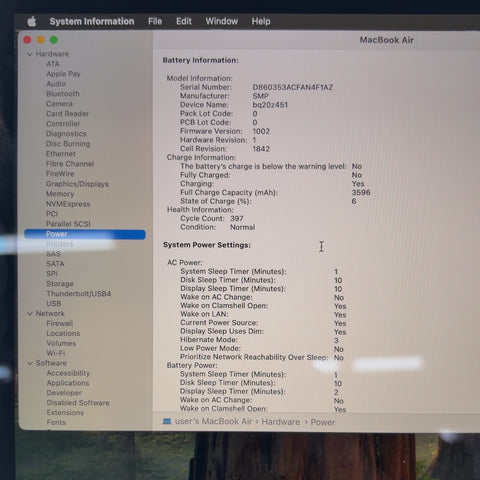The height and width of the screenshot is (480, 480).
Task: Select Storage in the sidebar
Action: pos(60,284)
